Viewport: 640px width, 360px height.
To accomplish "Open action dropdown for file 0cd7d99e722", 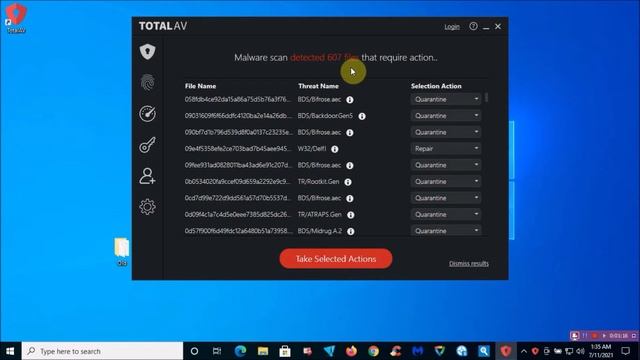I will (x=446, y=198).
